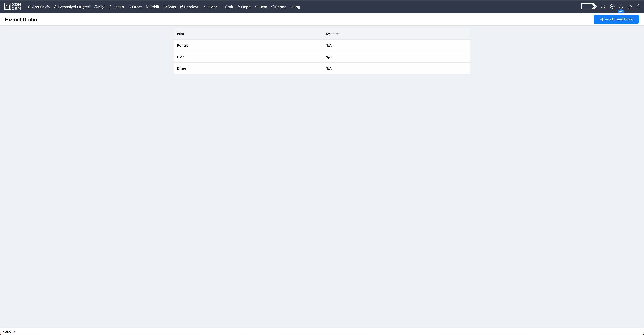
Task: Click the Yeni Hizmet Grubu button
Action: pos(616,19)
